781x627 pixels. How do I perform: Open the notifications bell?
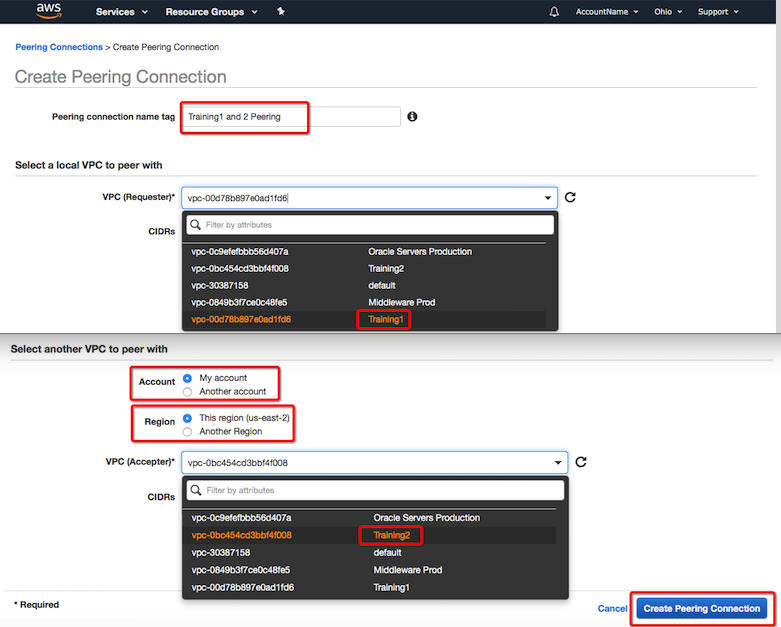(x=555, y=12)
